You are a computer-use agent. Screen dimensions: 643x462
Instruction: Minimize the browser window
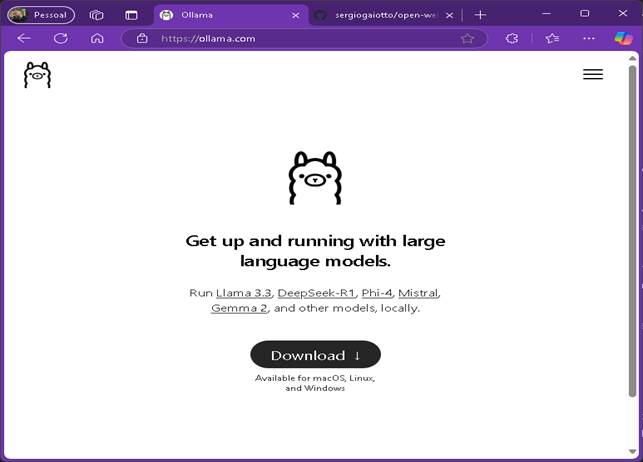pos(546,14)
